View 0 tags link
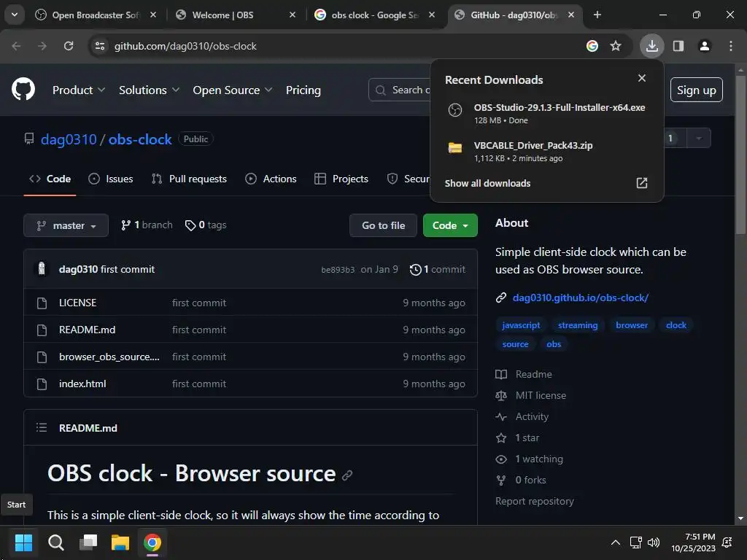This screenshot has height=560, width=747. point(206,225)
